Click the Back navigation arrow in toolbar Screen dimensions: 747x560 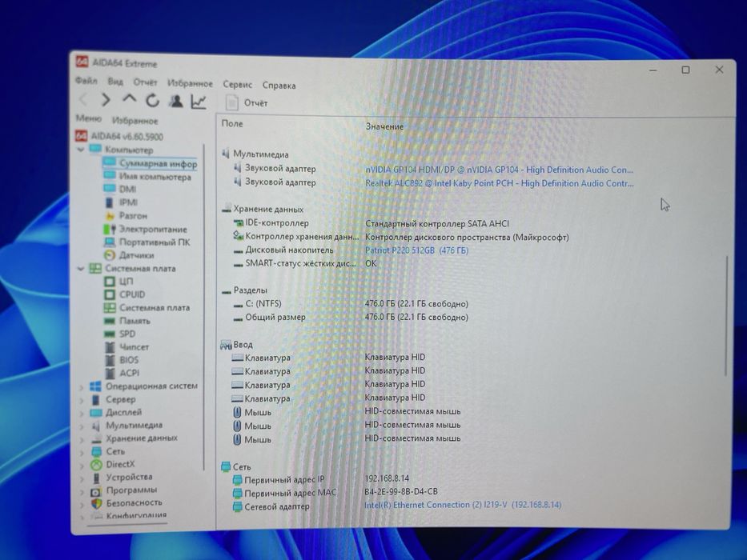pos(83,99)
